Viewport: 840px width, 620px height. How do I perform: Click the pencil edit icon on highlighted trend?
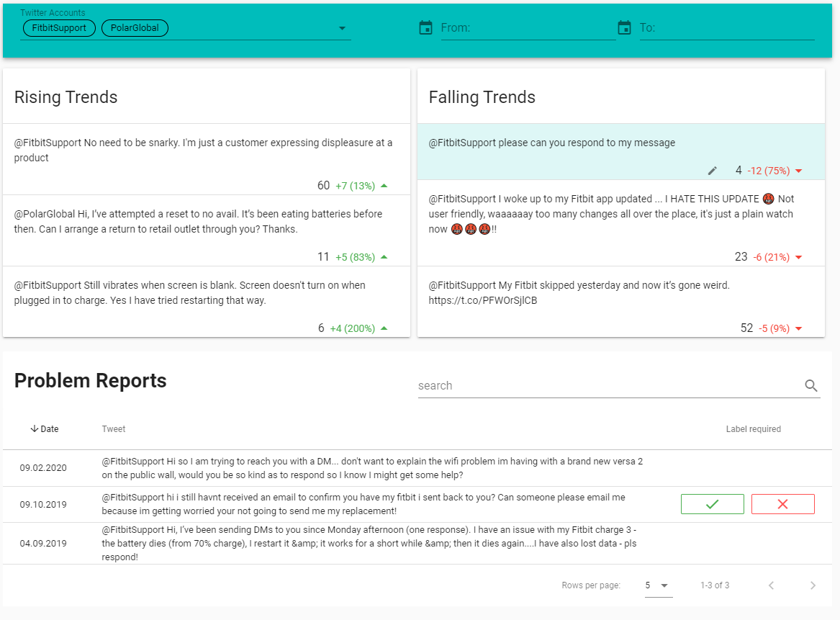point(712,171)
